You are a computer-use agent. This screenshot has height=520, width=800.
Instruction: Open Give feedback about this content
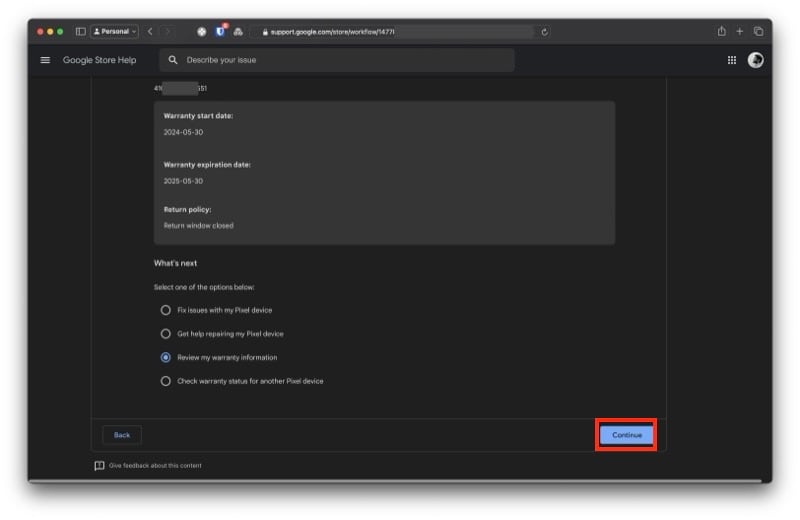pyautogui.click(x=155, y=465)
